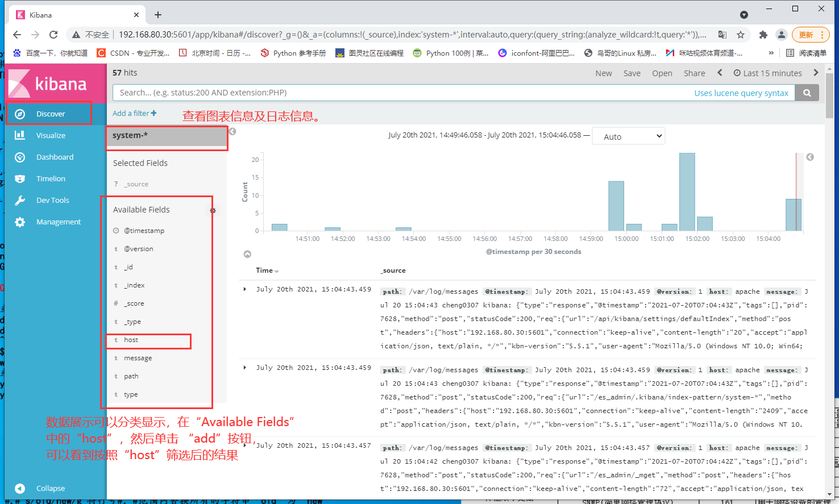Open Uses lucene query syntax link
This screenshot has width=839, height=504.
point(741,93)
